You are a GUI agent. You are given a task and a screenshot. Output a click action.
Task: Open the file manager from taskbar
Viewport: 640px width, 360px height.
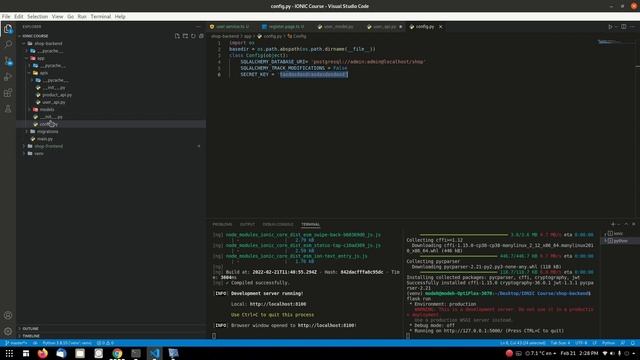tap(80, 353)
